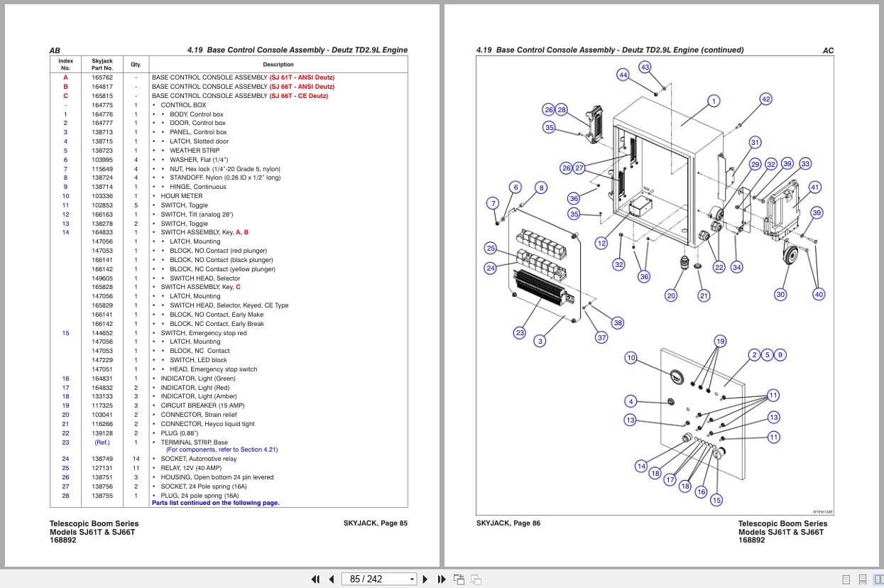Click callout balloon 1 on the console diagram

click(x=714, y=101)
